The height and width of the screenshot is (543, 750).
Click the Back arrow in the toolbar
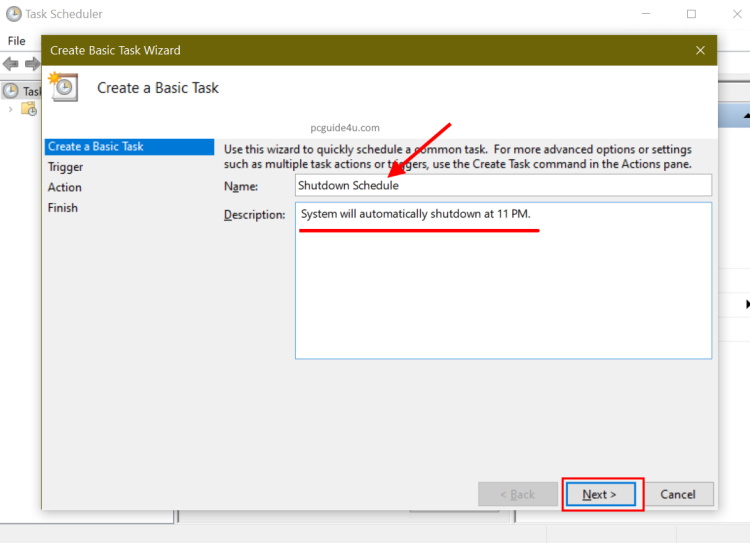[11, 64]
